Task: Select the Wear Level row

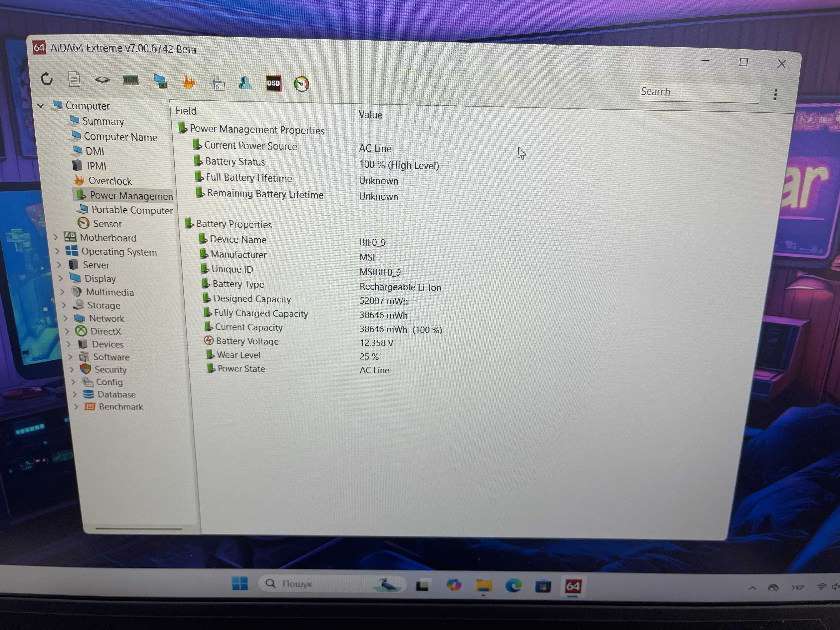Action: [x=292, y=355]
